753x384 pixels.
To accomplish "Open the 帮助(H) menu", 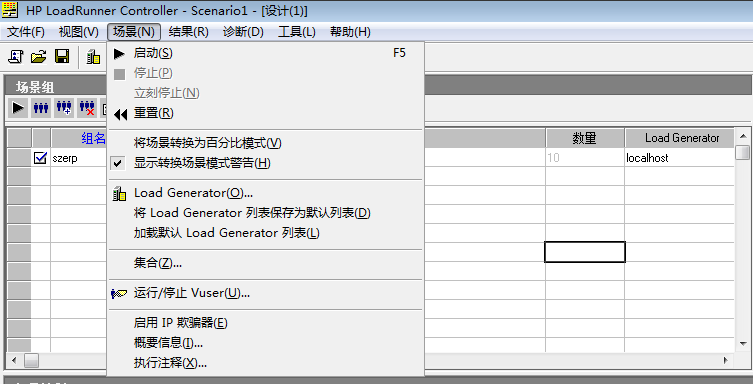I will [x=351, y=32].
